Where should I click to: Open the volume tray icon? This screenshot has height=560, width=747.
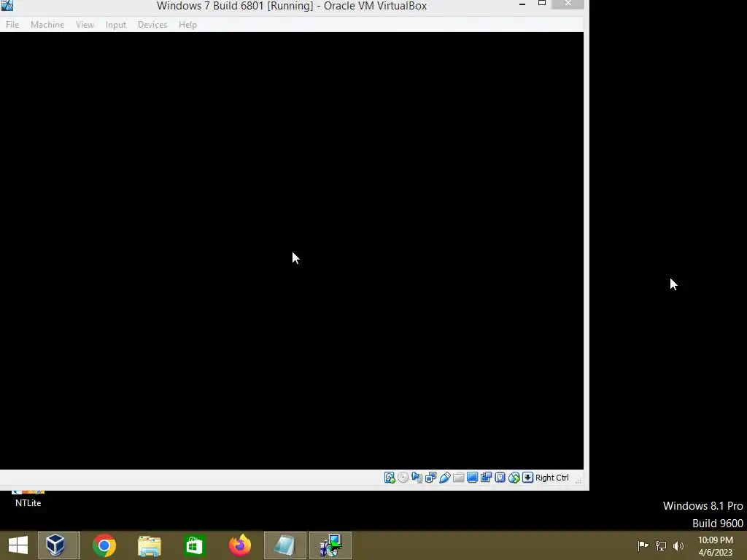click(678, 545)
